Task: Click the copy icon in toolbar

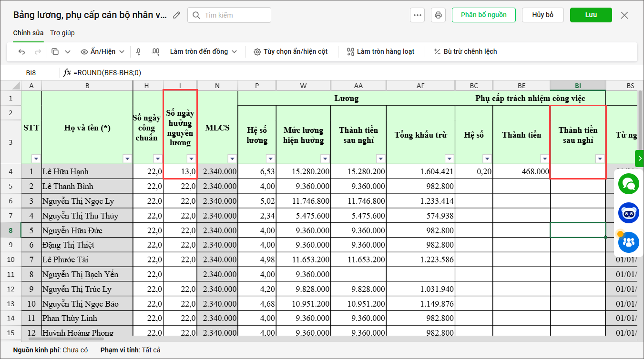Action: click(x=55, y=51)
